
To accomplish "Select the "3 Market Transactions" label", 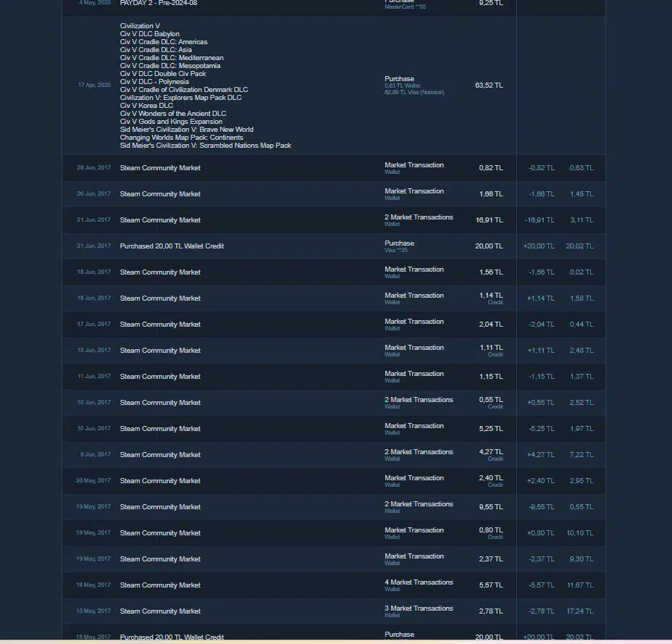I will (419, 609).
